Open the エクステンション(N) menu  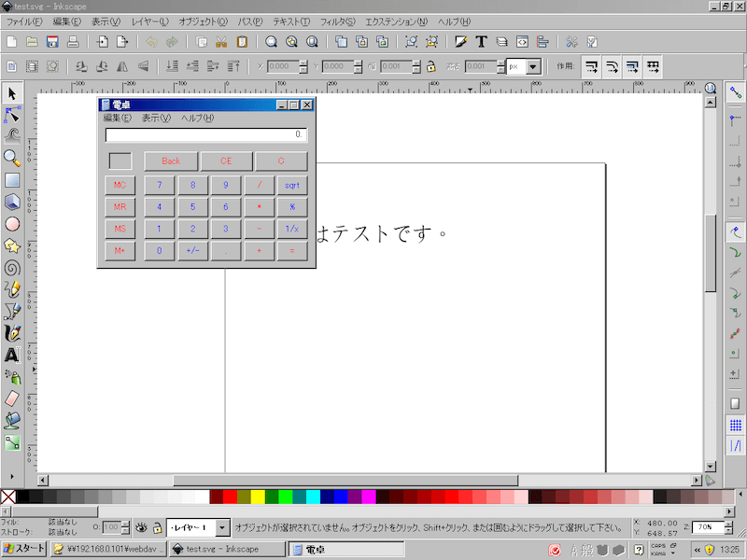click(396, 21)
